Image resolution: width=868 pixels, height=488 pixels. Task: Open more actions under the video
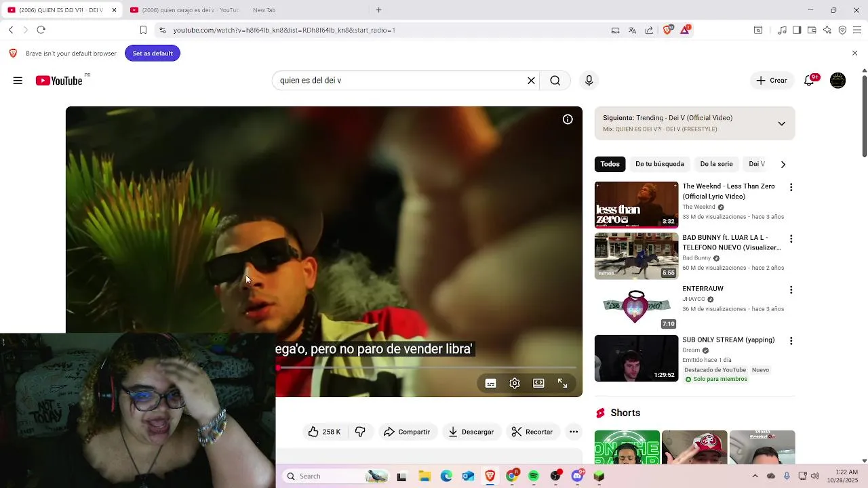[574, 432]
